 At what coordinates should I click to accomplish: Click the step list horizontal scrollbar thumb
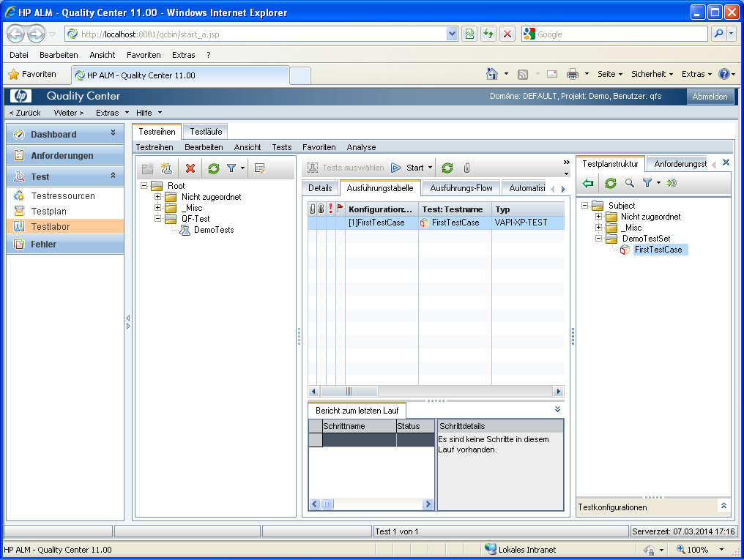[327, 504]
